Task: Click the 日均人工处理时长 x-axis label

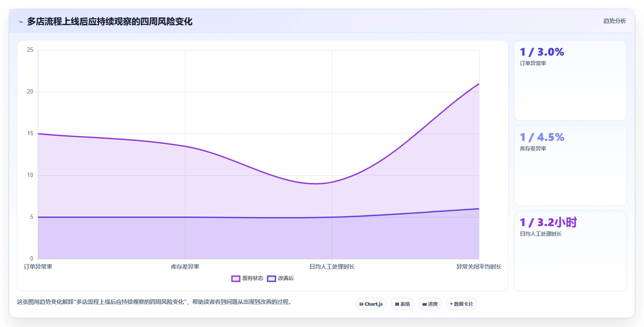Action: tap(332, 267)
